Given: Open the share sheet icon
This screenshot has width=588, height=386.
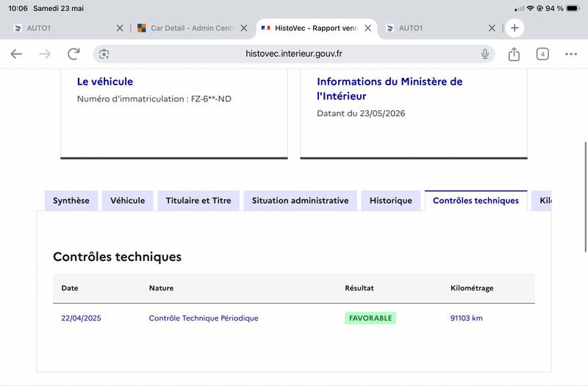Looking at the screenshot, I should [x=514, y=54].
